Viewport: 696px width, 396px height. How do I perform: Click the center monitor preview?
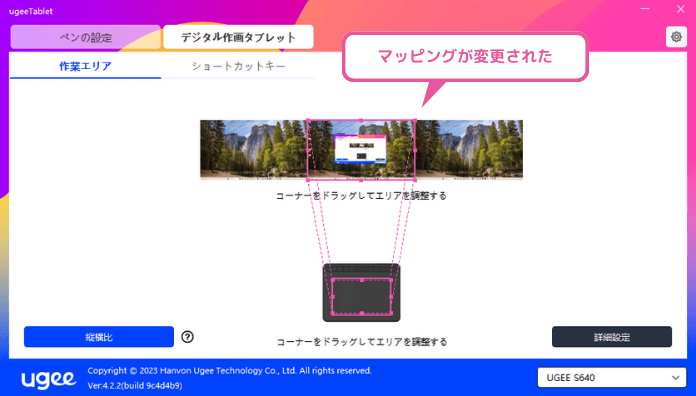tap(361, 150)
